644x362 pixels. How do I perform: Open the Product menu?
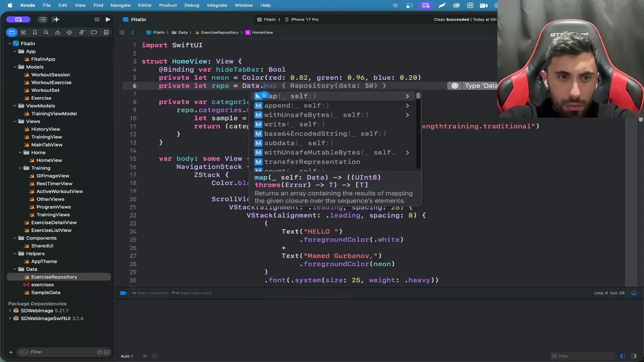(x=168, y=5)
